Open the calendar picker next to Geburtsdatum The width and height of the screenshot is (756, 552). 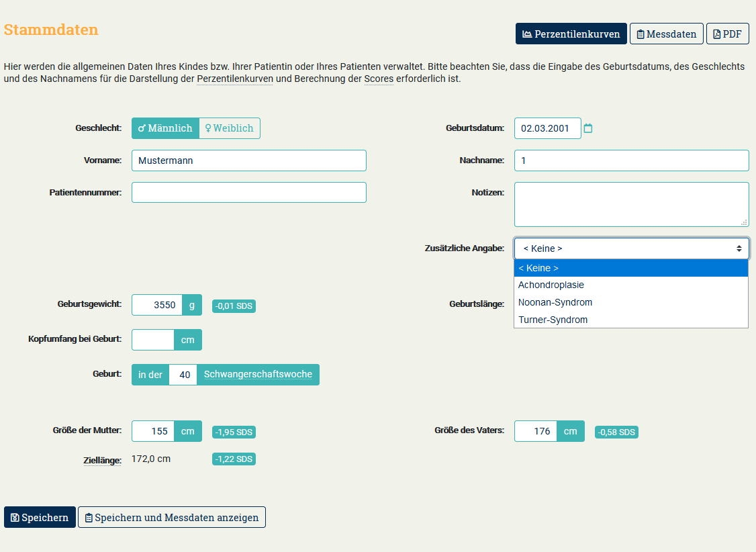pyautogui.click(x=587, y=128)
